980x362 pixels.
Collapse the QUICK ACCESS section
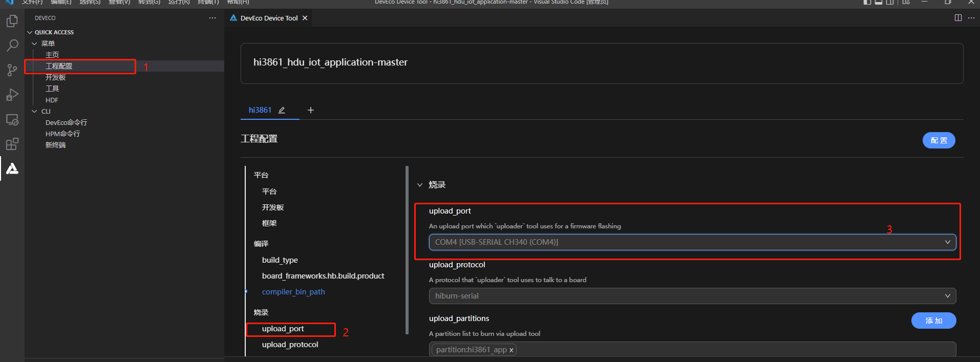30,32
